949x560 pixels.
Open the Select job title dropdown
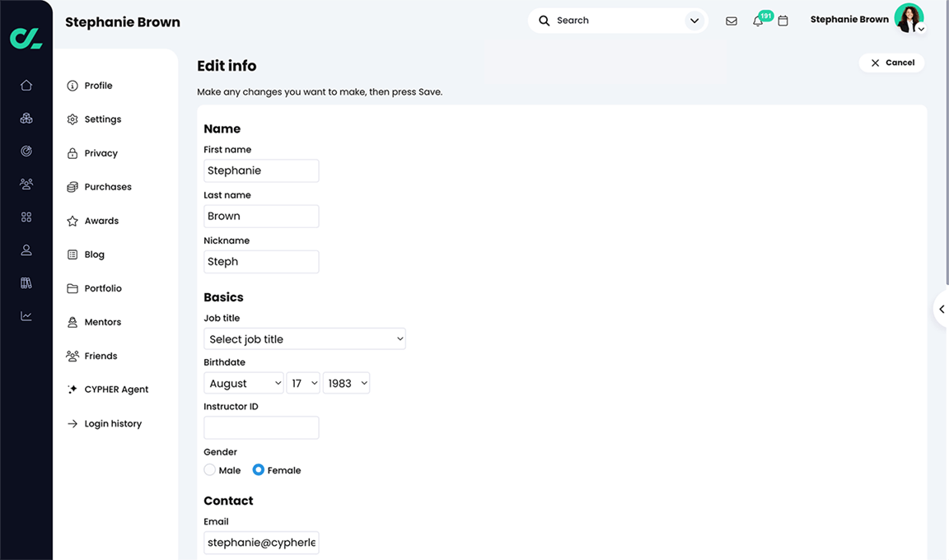click(304, 339)
